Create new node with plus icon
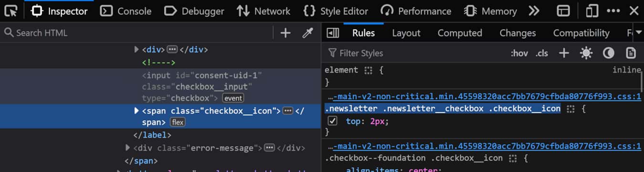 (x=285, y=33)
